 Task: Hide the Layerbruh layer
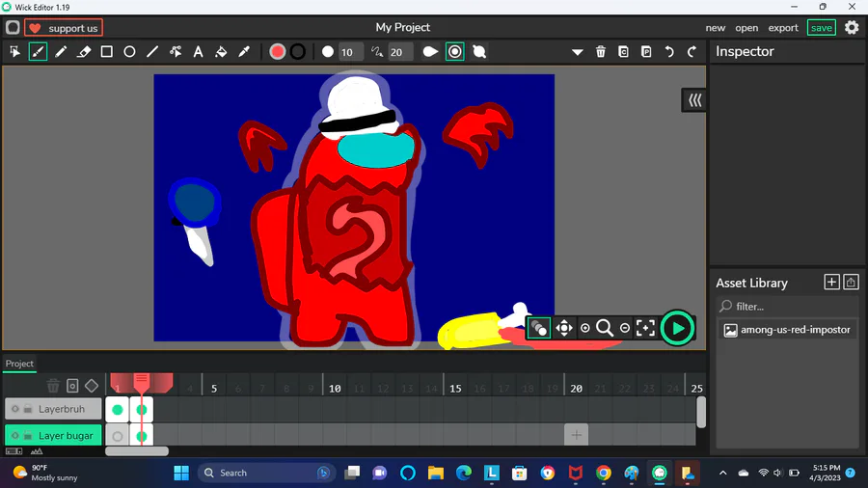click(14, 409)
